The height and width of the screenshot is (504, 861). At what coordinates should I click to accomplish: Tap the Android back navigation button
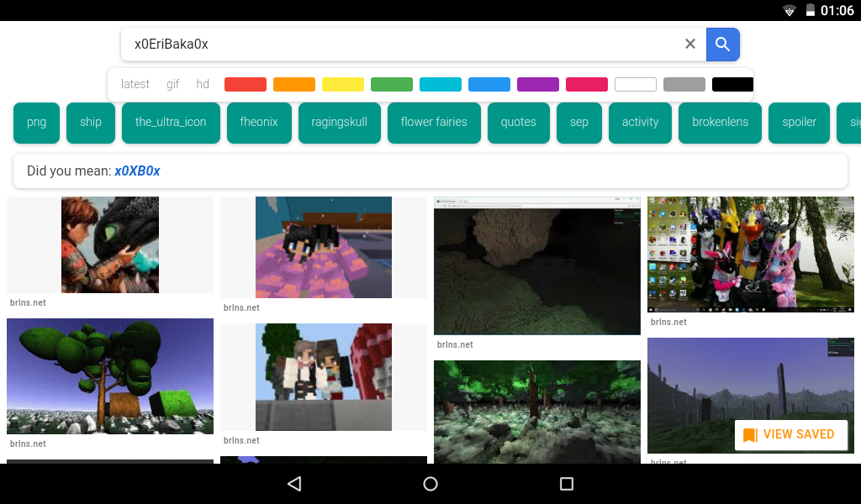294,484
